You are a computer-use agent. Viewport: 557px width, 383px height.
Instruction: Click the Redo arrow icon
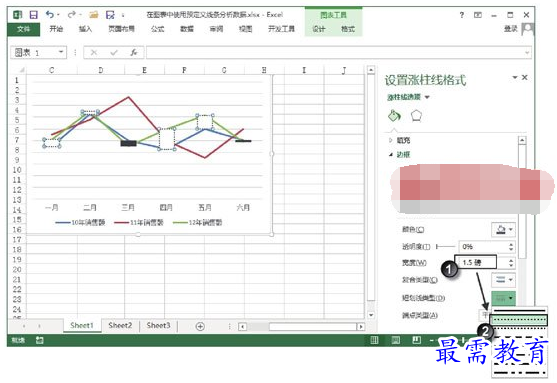(71, 15)
